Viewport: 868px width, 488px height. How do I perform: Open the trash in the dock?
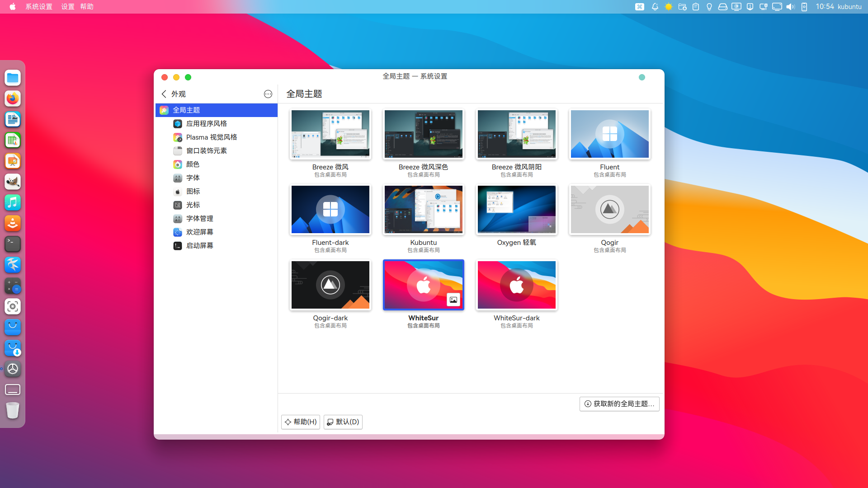[x=13, y=410]
